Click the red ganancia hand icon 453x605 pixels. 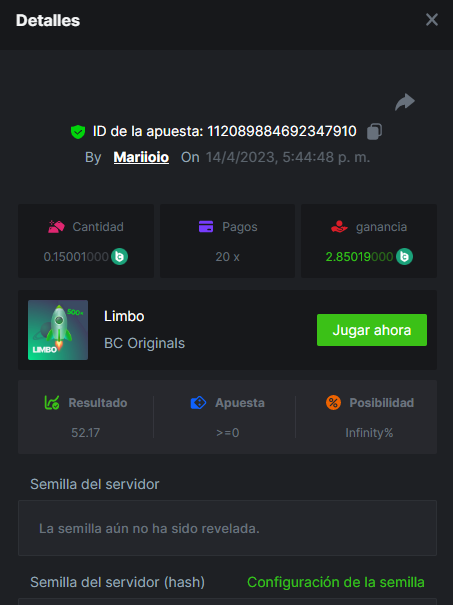339,226
